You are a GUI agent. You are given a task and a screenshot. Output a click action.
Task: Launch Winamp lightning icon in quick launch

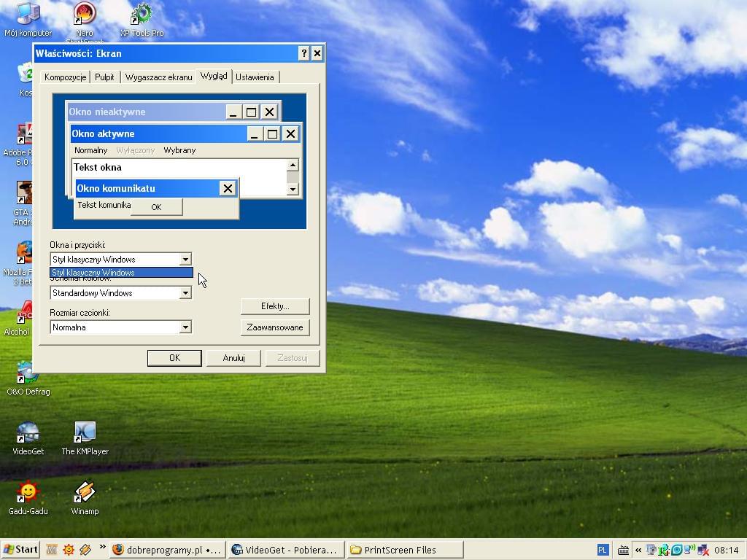(x=86, y=550)
